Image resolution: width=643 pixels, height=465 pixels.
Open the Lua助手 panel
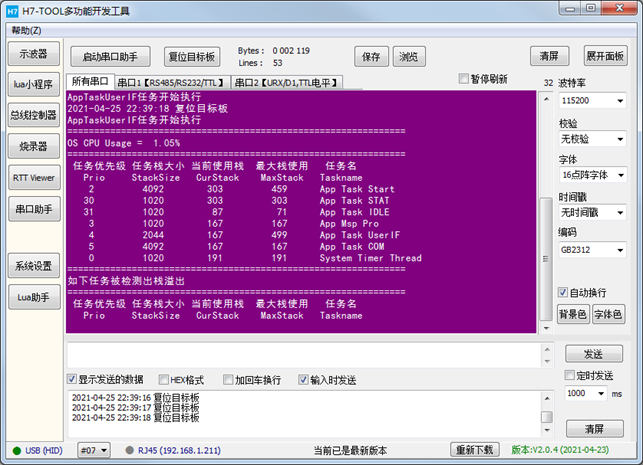coord(34,297)
